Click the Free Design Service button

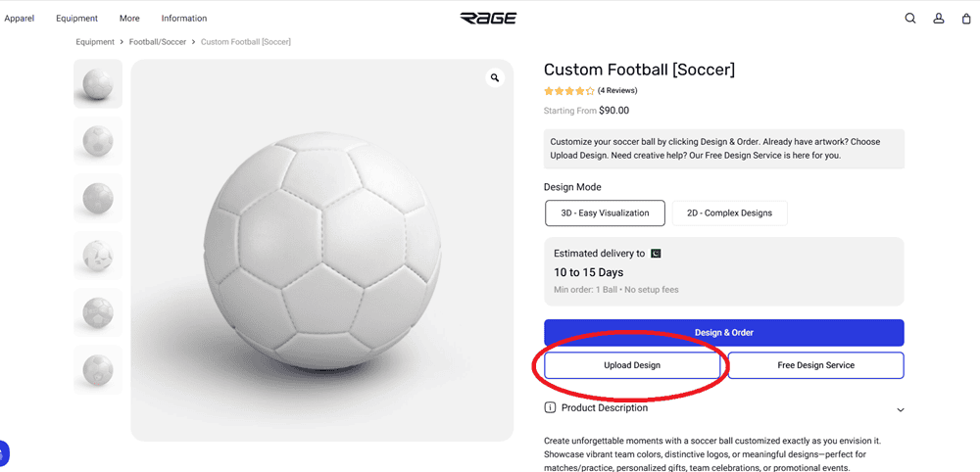point(815,365)
